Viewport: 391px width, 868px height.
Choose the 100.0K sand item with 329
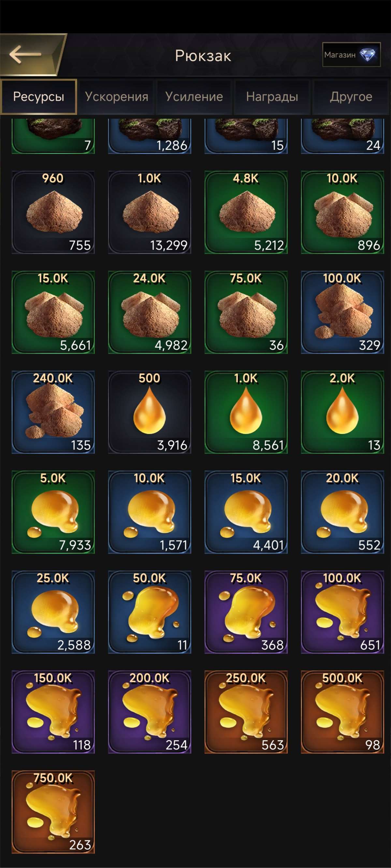[342, 312]
